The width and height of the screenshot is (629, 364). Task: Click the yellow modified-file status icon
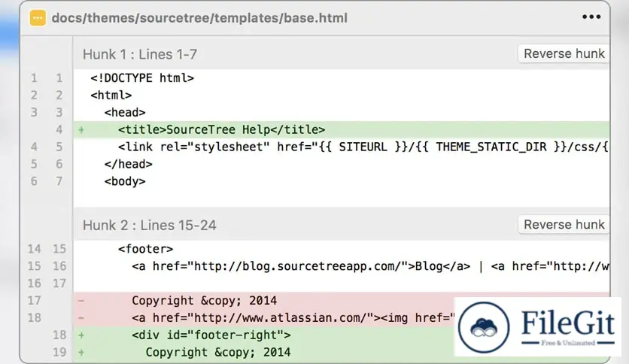tap(38, 18)
